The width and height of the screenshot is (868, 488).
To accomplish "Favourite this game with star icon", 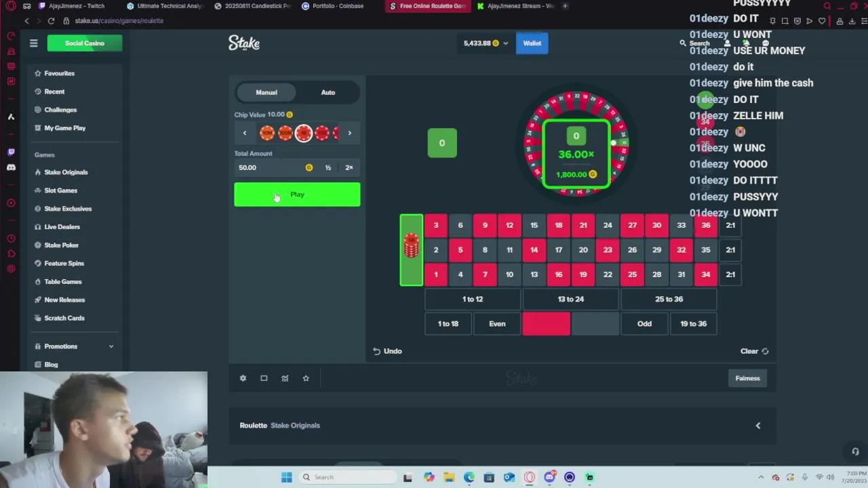I will coord(306,378).
